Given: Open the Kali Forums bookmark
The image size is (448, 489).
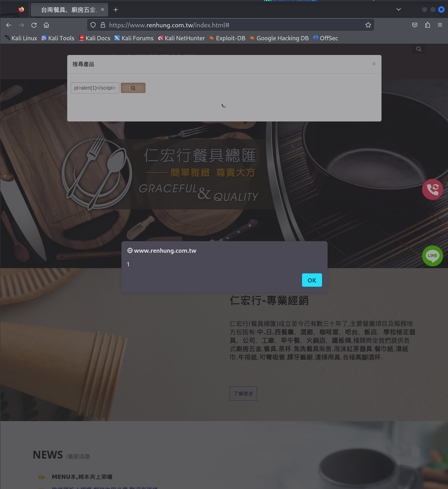Looking at the screenshot, I should (x=134, y=38).
